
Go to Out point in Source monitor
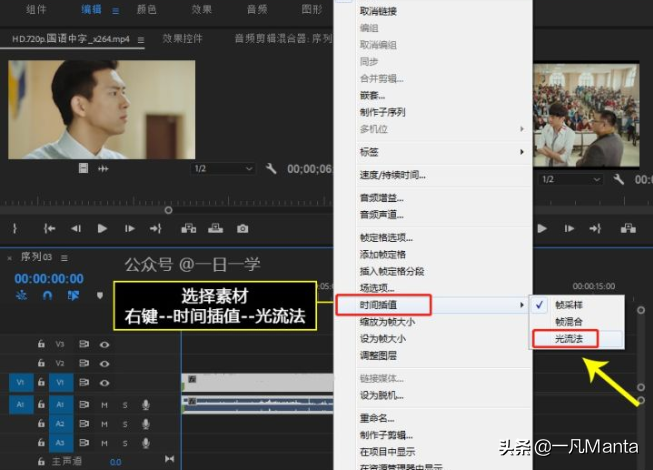(156, 229)
